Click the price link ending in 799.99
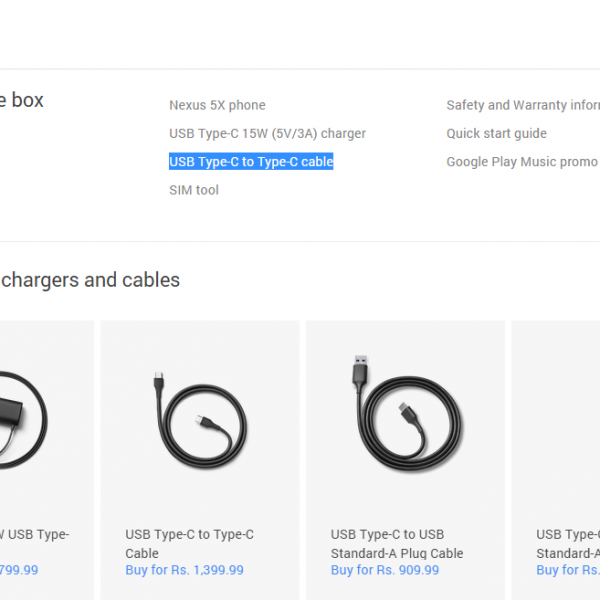600x600 pixels. coord(19,570)
